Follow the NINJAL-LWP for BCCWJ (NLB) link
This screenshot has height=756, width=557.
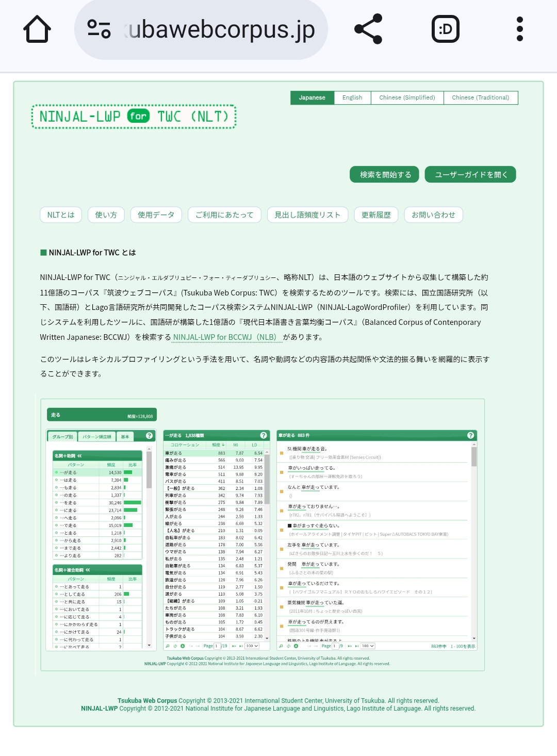227,337
